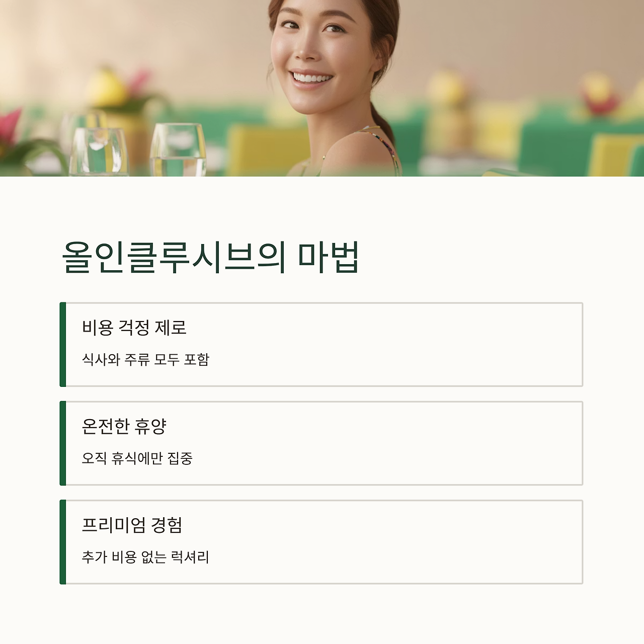Click the text 식사와 주류 모두 포함
This screenshot has height=644, width=644.
(145, 359)
